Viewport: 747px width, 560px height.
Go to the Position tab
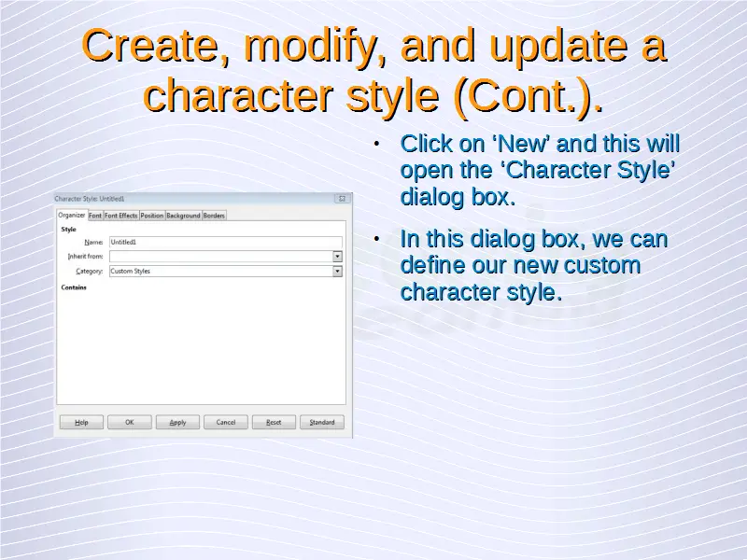151,216
